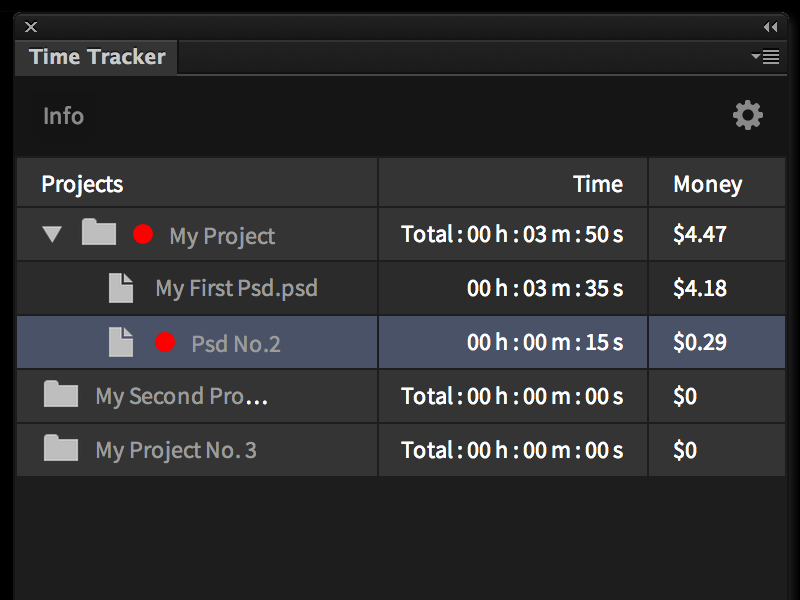
Task: Select the file icon for My First Psd.psd
Action: coord(120,286)
